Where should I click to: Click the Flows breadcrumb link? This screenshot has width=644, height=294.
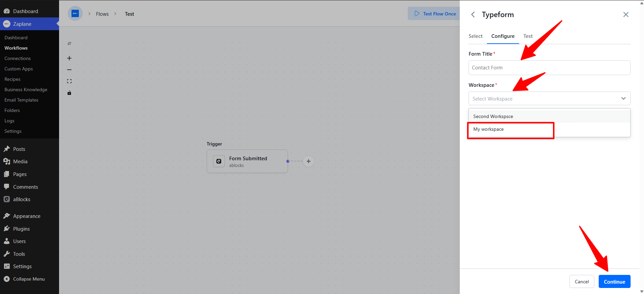[x=102, y=14]
